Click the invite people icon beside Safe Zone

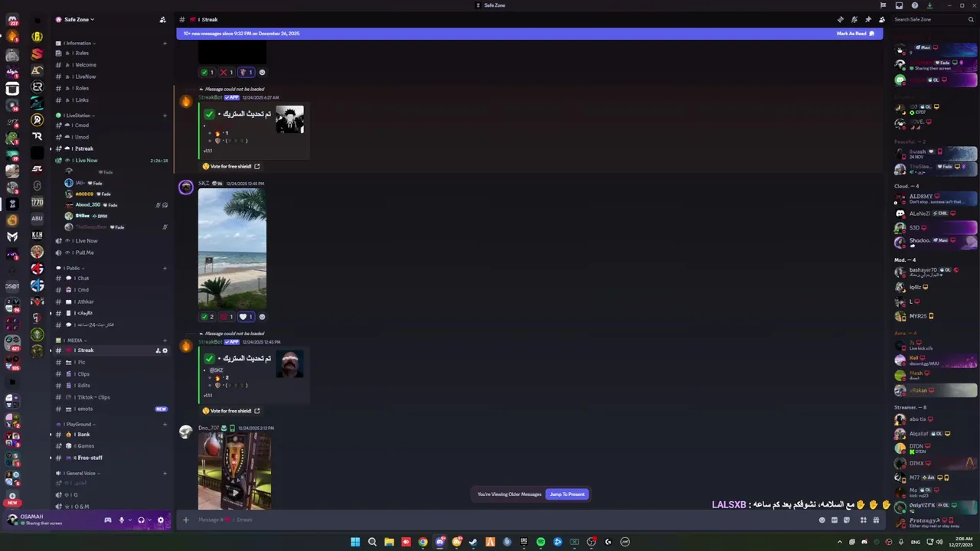point(162,19)
